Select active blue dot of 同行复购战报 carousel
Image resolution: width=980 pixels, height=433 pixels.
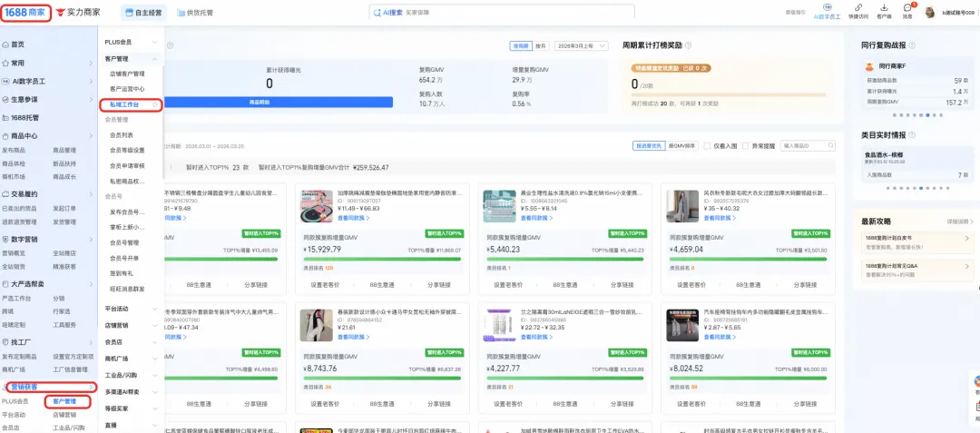[928, 115]
